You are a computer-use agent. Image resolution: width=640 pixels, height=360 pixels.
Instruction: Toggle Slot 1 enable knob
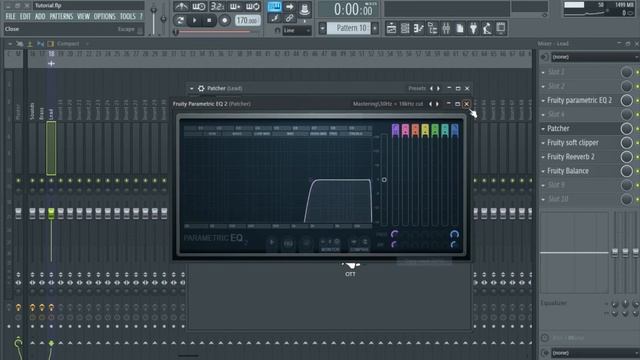pos(627,72)
